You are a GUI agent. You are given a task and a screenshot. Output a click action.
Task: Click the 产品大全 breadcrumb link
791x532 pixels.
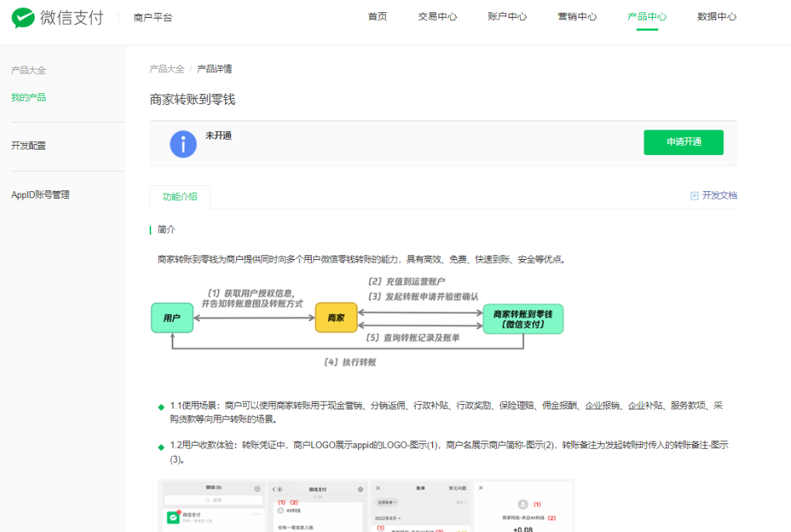167,69
